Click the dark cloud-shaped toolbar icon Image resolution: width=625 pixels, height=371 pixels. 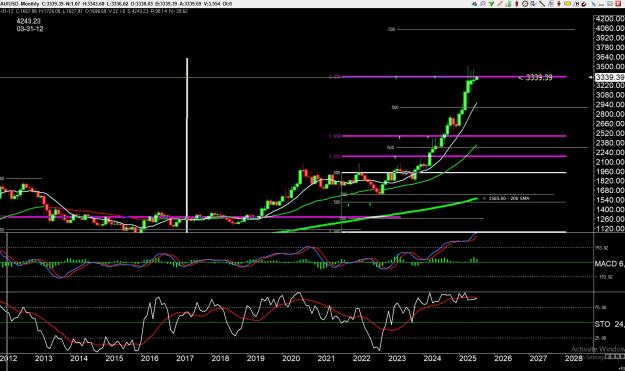click(474, 4)
